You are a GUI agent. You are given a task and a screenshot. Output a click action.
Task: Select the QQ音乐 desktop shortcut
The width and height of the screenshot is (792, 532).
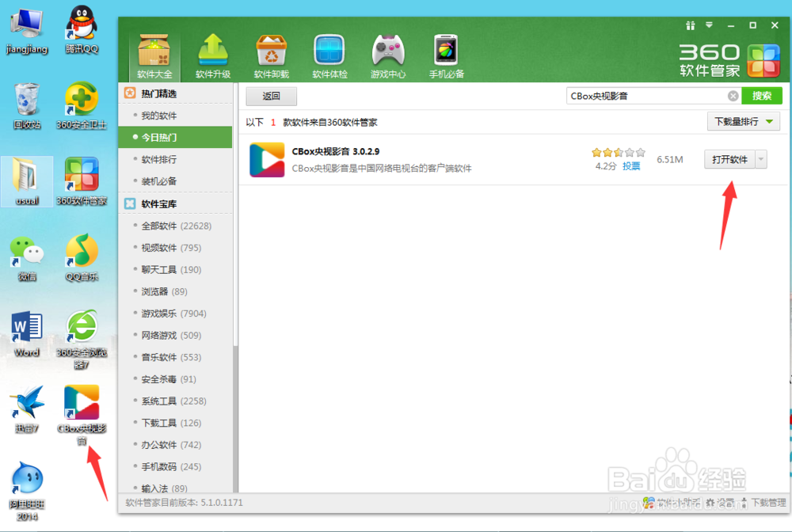82,257
